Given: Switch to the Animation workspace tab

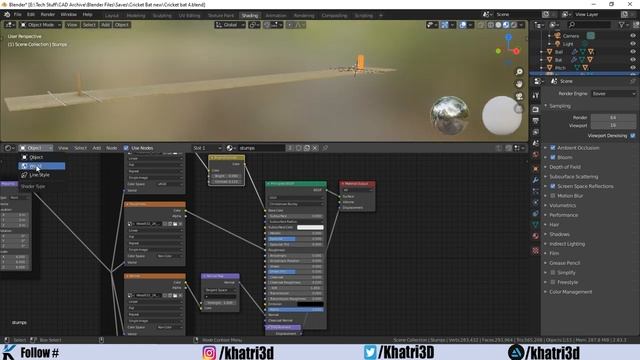Looking at the screenshot, I should [x=276, y=16].
